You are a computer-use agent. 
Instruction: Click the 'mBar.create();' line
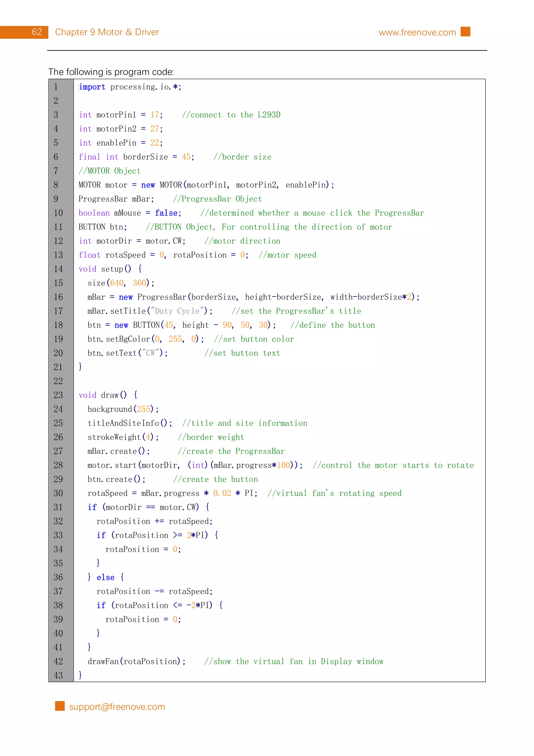point(119,451)
